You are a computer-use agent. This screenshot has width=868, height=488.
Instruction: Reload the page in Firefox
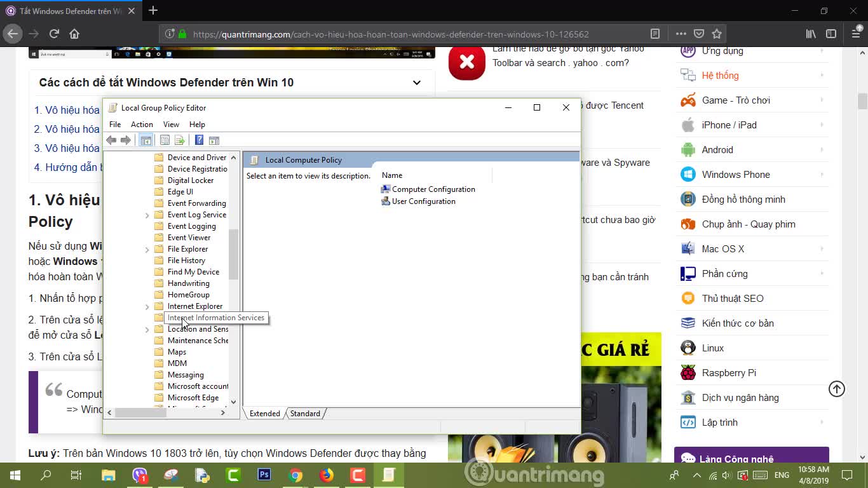54,34
